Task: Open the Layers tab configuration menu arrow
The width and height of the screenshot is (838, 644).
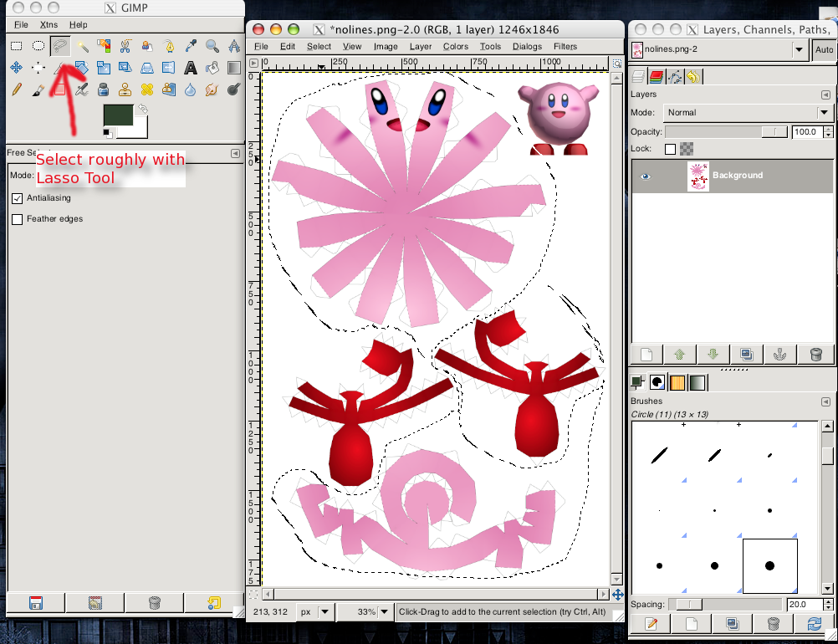Action: point(825,95)
